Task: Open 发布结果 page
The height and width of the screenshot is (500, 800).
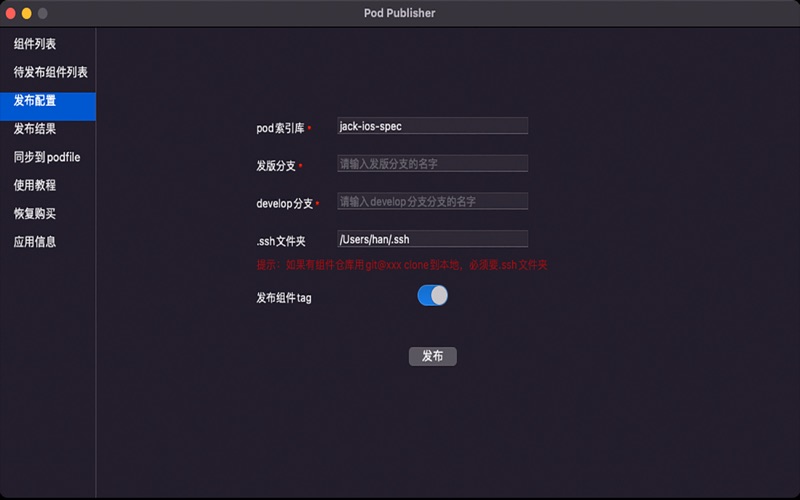Action: tap(35, 129)
